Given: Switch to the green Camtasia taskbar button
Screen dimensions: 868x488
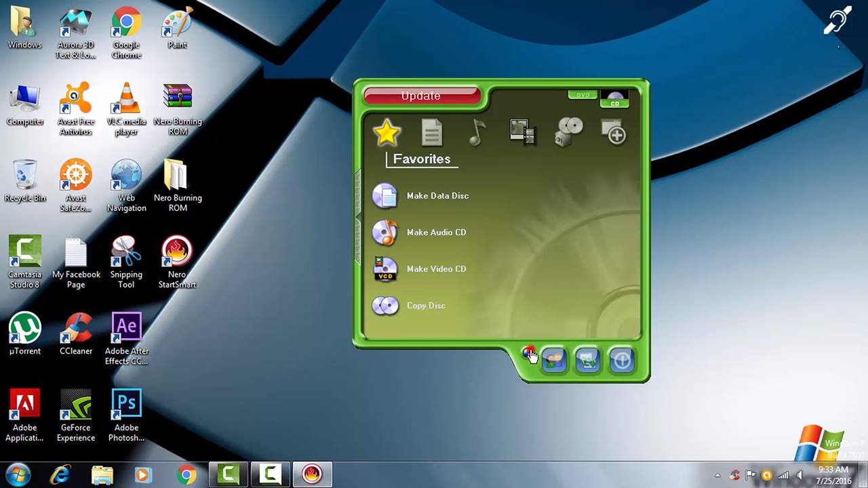Looking at the screenshot, I should tap(229, 474).
